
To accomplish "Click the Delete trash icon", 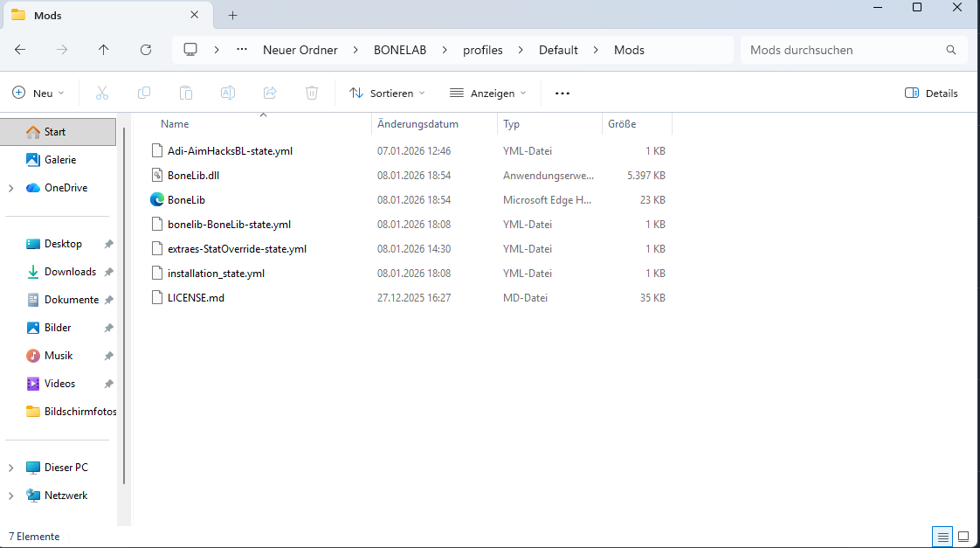I will tap(312, 94).
